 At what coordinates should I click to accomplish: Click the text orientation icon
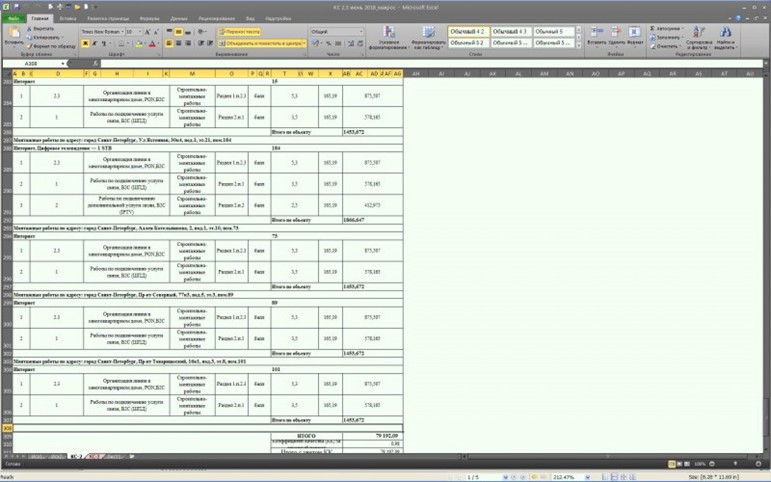pyautogui.click(x=202, y=31)
